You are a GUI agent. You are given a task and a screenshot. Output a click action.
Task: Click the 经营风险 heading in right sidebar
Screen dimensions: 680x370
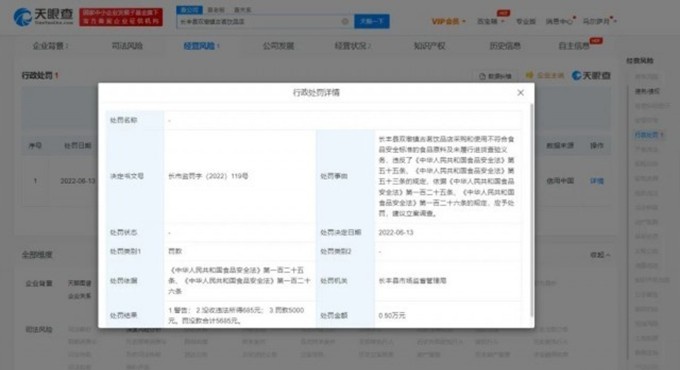pyautogui.click(x=640, y=61)
